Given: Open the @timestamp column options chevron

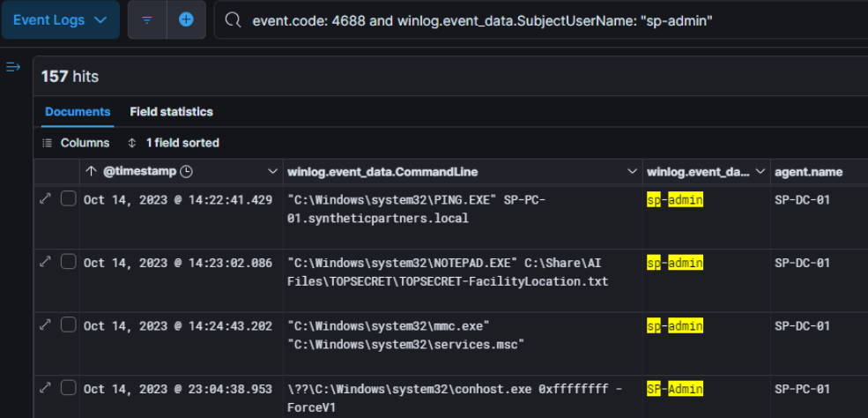Looking at the screenshot, I should pyautogui.click(x=272, y=172).
